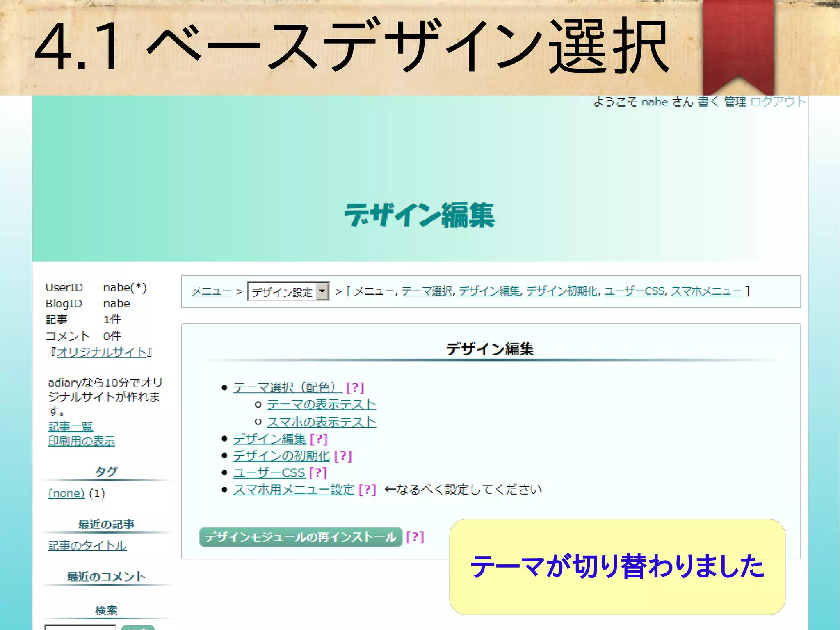Click help [?] beside デザインの初期化
Screen dimensions: 840x630
(343, 456)
